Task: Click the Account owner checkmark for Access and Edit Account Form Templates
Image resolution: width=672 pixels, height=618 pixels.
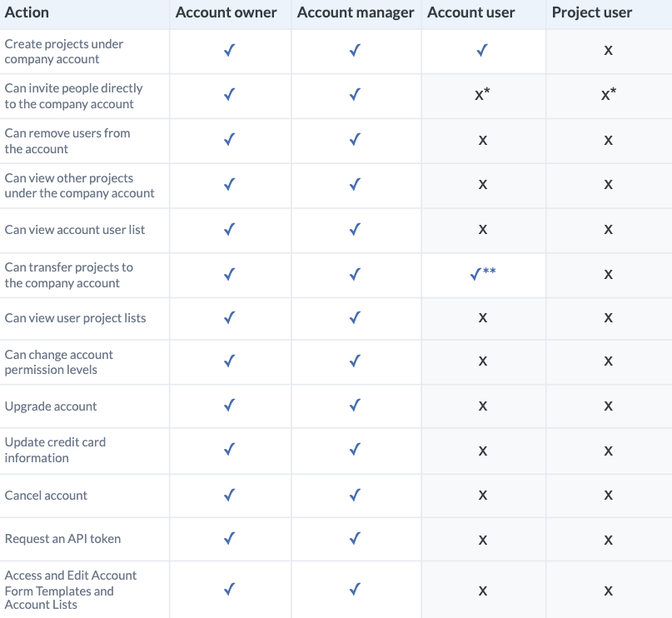Action: [229, 590]
